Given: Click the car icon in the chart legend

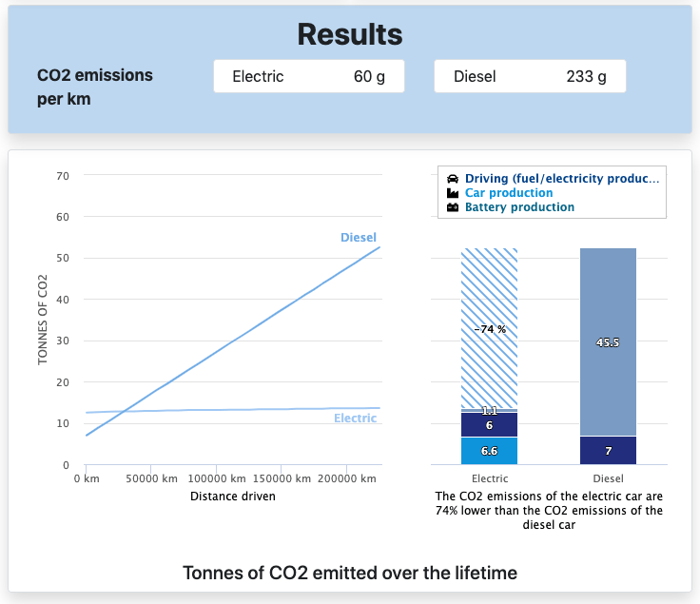Looking at the screenshot, I should [453, 179].
